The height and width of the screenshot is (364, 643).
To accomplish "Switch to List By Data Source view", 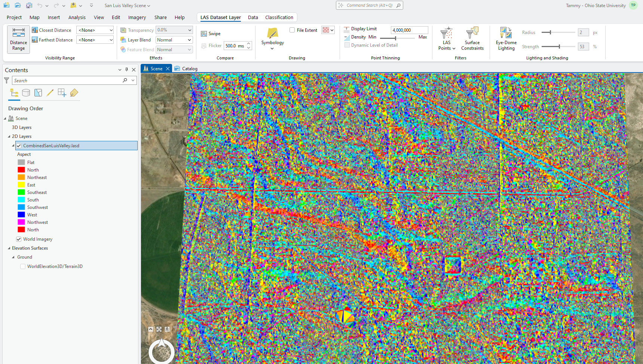I will 26,93.
